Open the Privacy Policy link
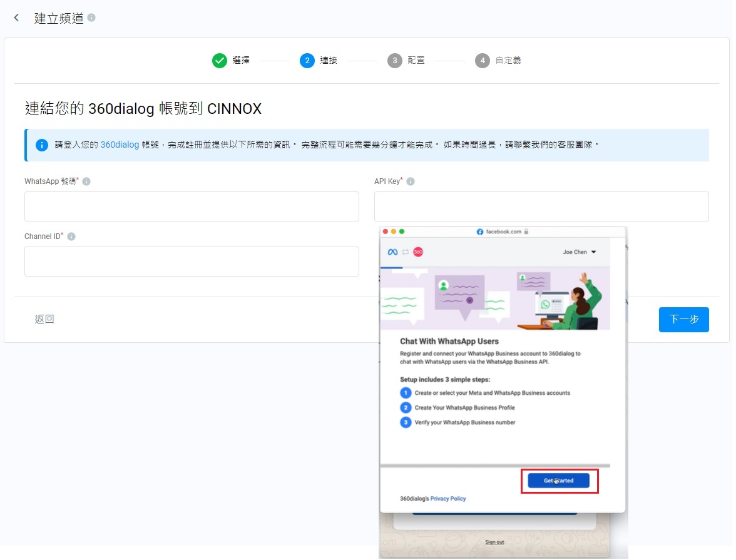The width and height of the screenshot is (736, 560). (x=448, y=499)
